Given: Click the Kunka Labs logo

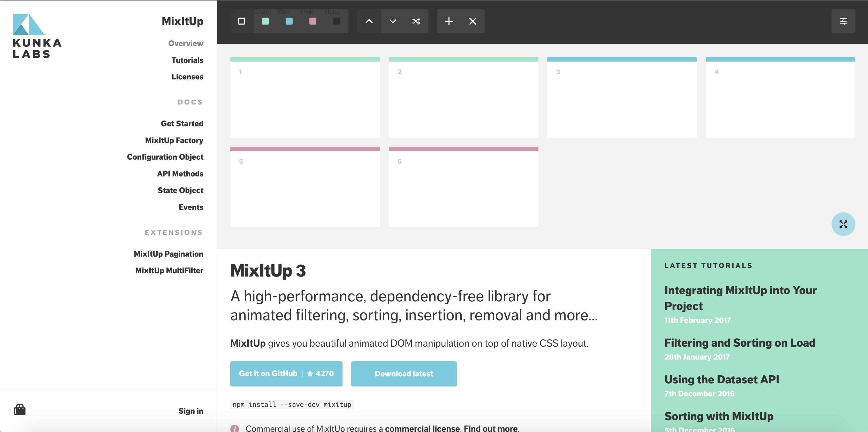Looking at the screenshot, I should [37, 36].
